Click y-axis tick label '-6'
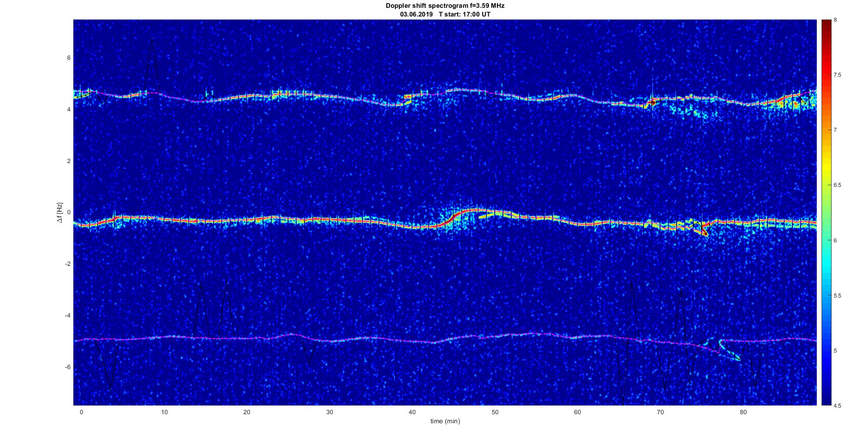This screenshot has height=435, width=868. (68, 367)
